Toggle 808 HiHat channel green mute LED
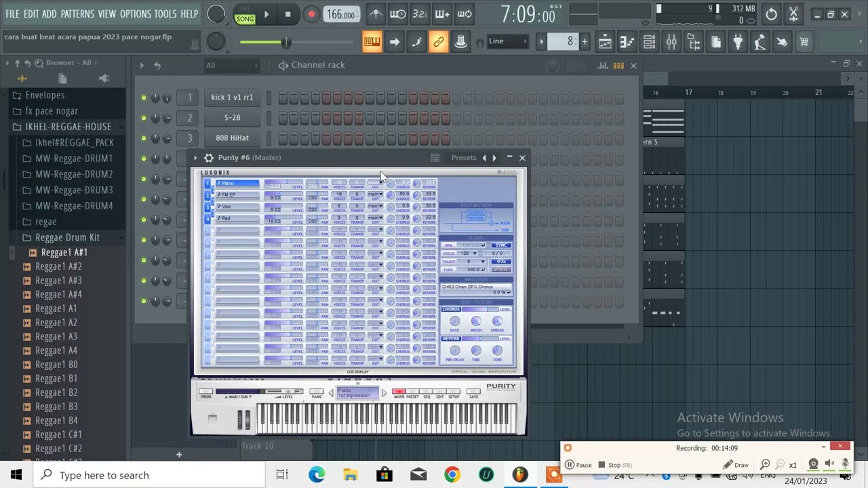 [144, 138]
